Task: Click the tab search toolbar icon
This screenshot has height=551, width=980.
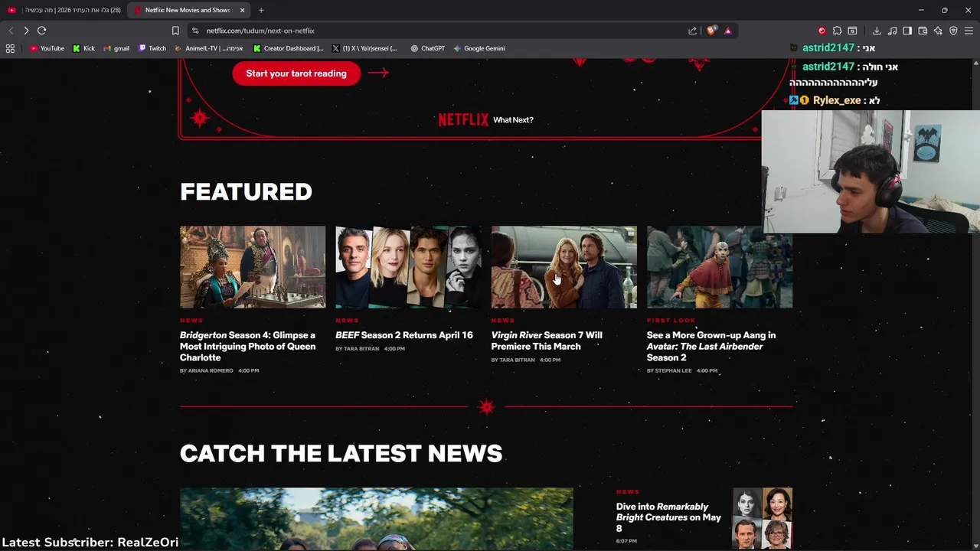Action: pos(852,31)
